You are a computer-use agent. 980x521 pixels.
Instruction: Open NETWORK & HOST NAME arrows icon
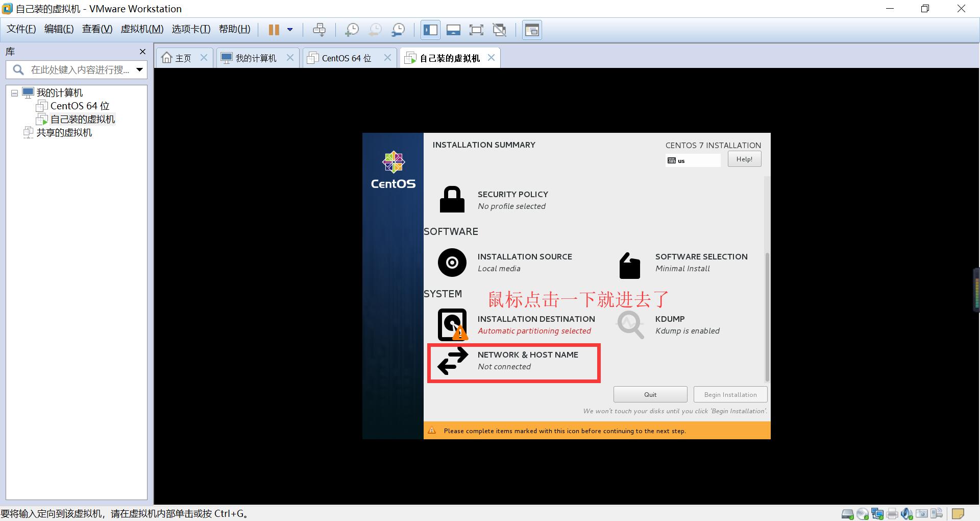pyautogui.click(x=453, y=361)
